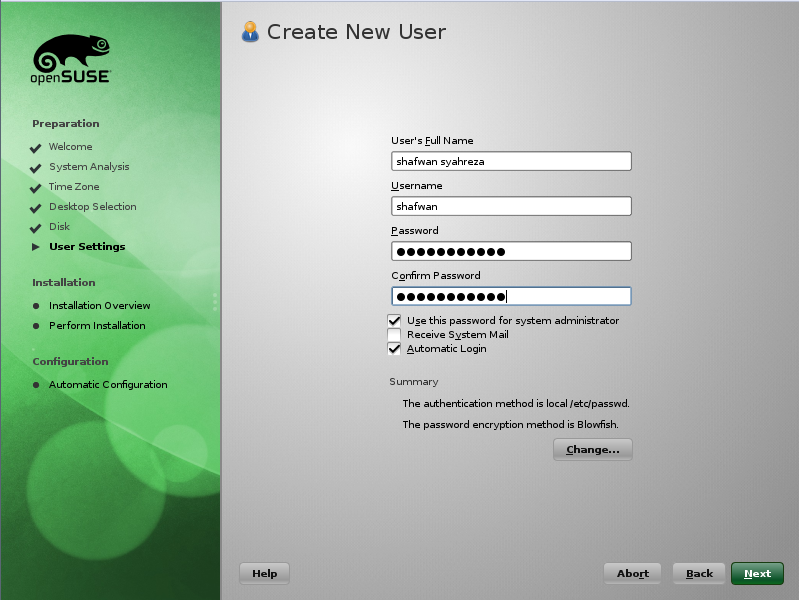799x600 pixels.
Task: Select the Welcome step label
Action: pos(70,146)
